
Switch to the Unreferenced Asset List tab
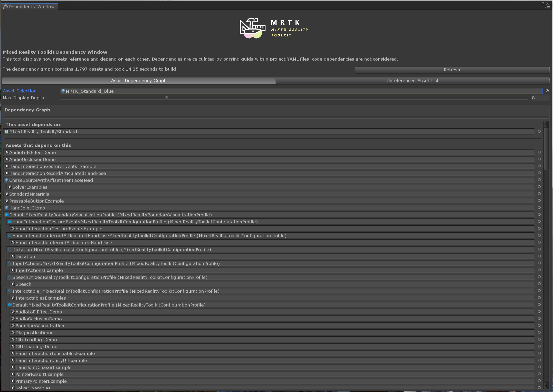(x=412, y=81)
